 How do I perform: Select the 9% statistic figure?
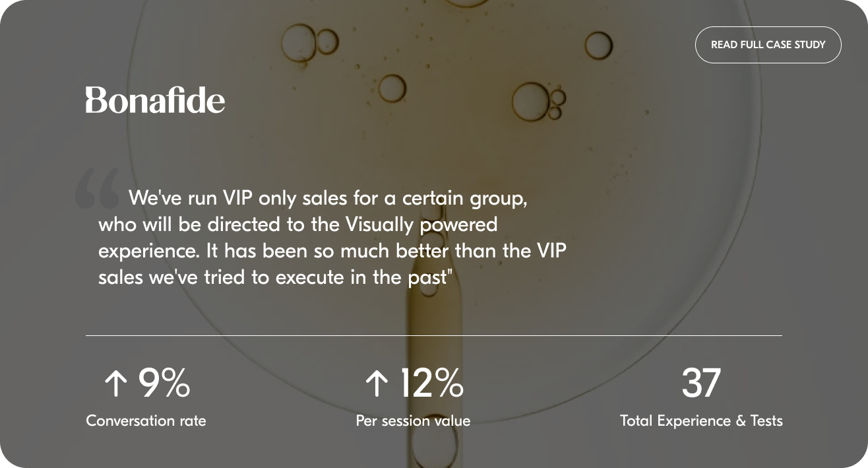click(164, 384)
